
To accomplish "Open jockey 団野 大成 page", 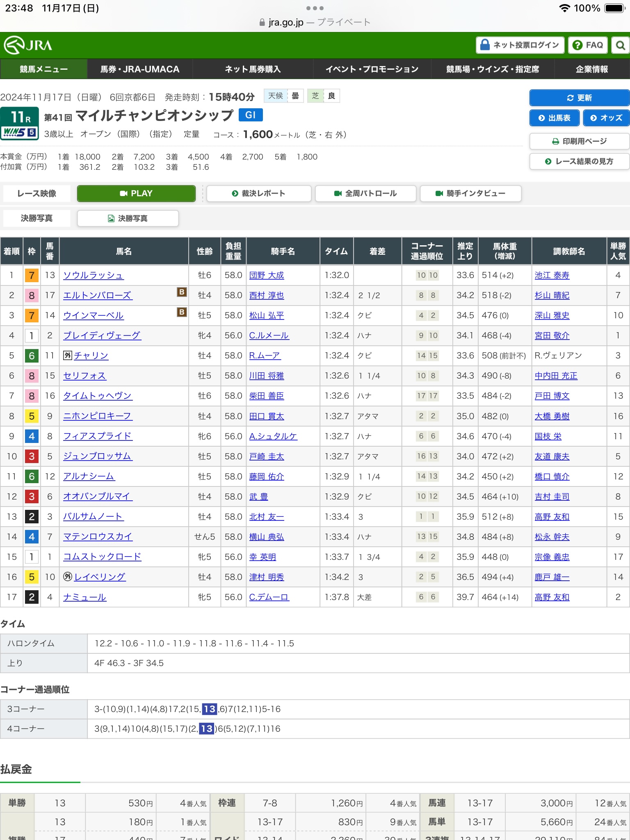I will pos(267,275).
